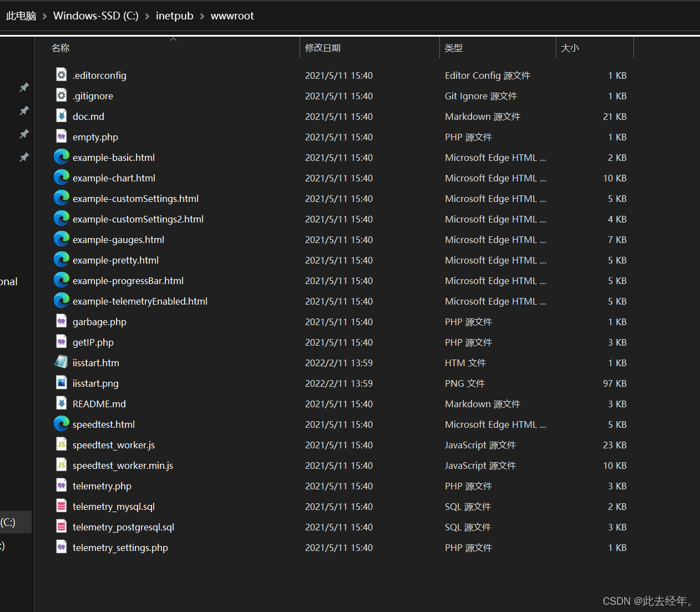The height and width of the screenshot is (612, 700).
Task: Select the file name example-chart.html
Action: pyautogui.click(x=114, y=178)
